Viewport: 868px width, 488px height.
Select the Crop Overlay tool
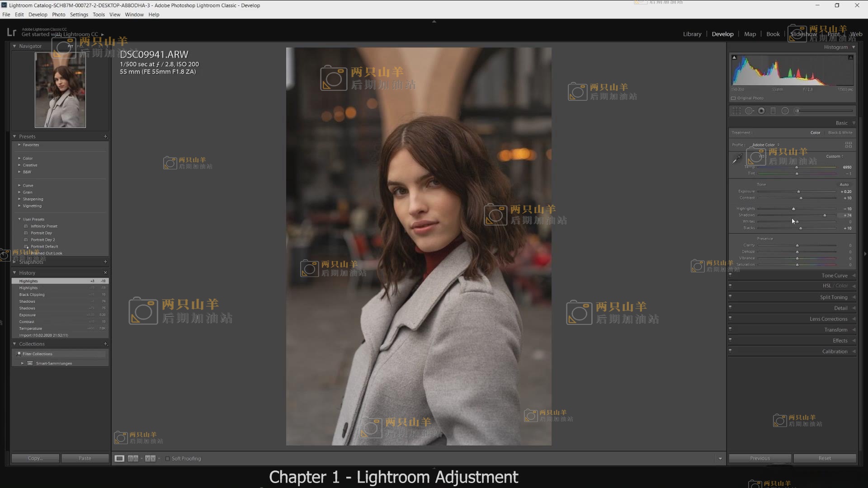tap(736, 111)
